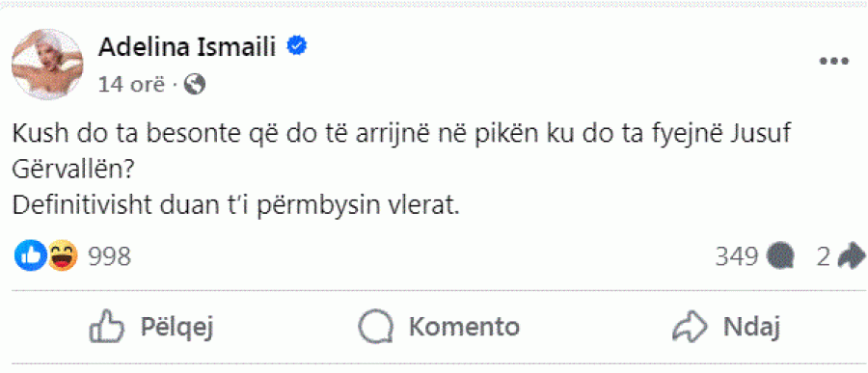View the 2 shares count
Screen dimensions: 868x373
824,256
